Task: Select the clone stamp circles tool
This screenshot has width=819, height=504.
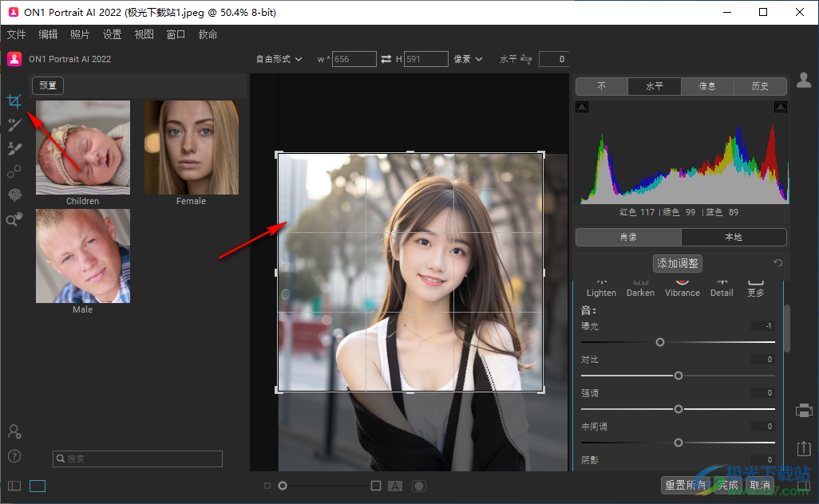Action: pos(14,171)
